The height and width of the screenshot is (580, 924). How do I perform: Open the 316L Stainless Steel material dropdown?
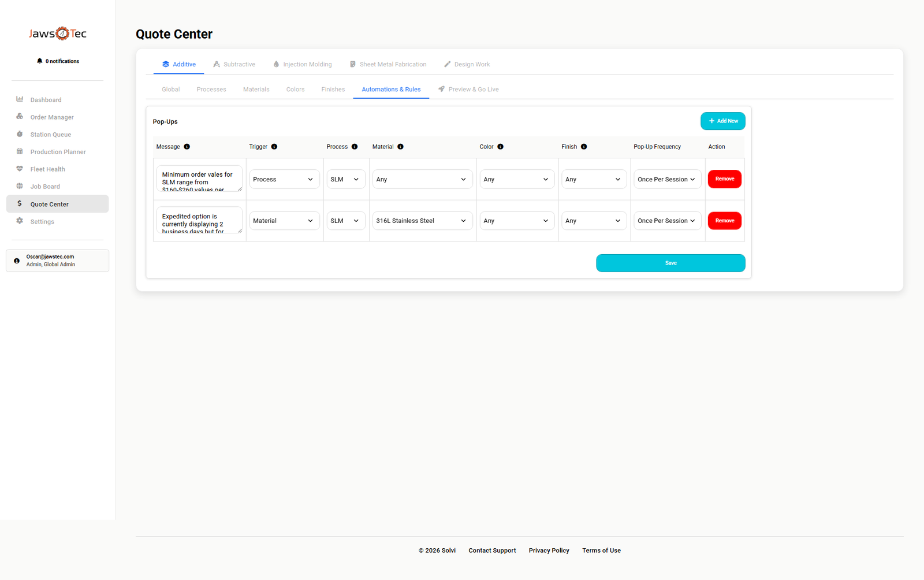point(422,221)
